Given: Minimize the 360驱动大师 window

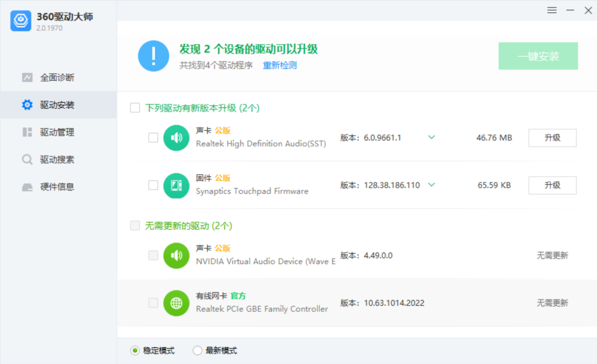Looking at the screenshot, I should (x=570, y=10).
